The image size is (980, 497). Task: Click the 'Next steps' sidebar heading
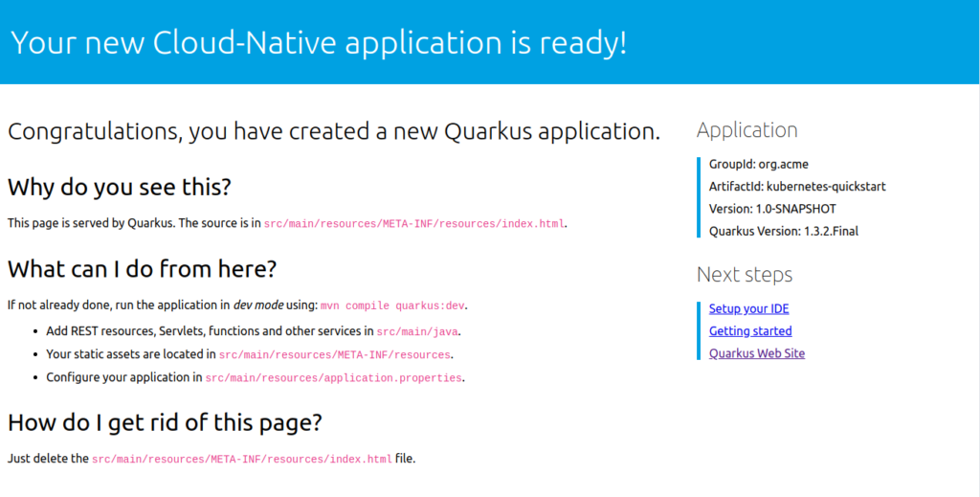[745, 275]
